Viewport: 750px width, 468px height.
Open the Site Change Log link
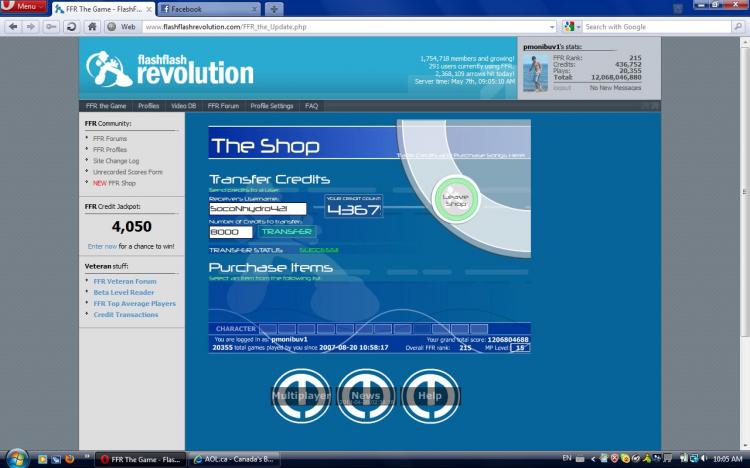[x=116, y=161]
